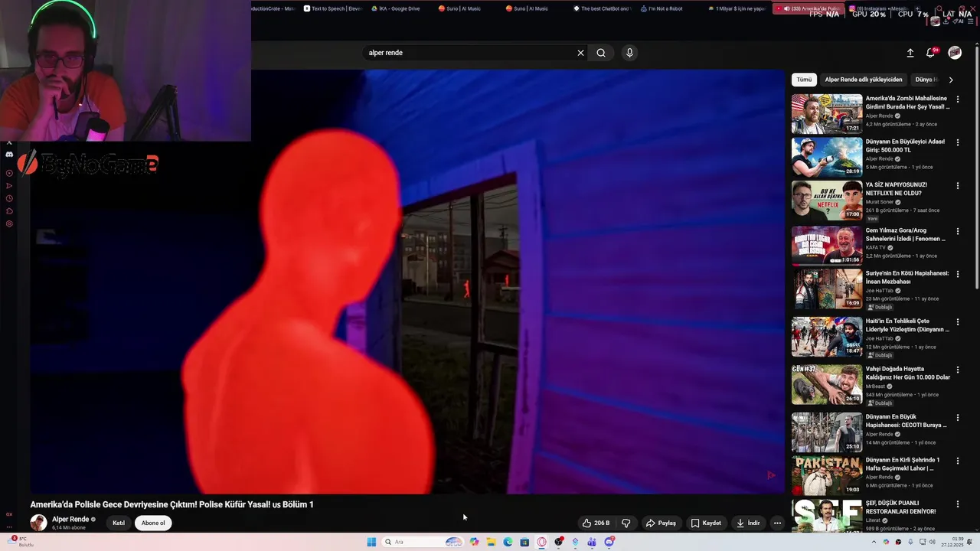
Task: Click the paper-plane send icon in sidebar
Action: coord(9,186)
